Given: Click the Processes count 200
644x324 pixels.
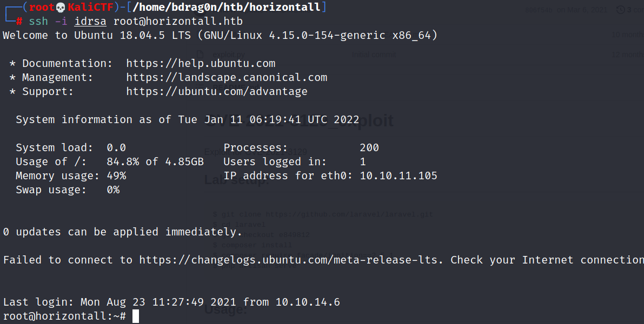Looking at the screenshot, I should pyautogui.click(x=369, y=147).
